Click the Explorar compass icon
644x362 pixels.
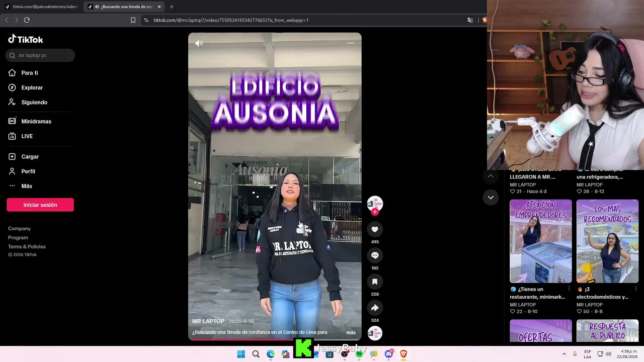(x=12, y=87)
